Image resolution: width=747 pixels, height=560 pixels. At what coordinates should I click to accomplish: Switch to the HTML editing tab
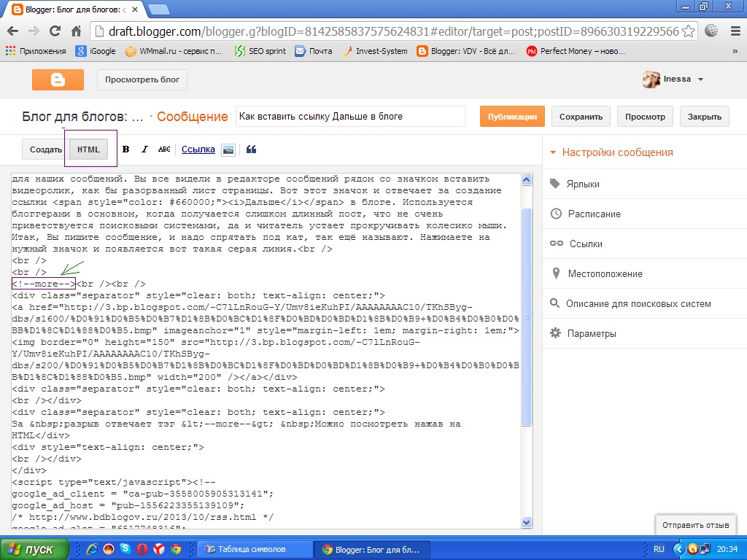[x=88, y=149]
